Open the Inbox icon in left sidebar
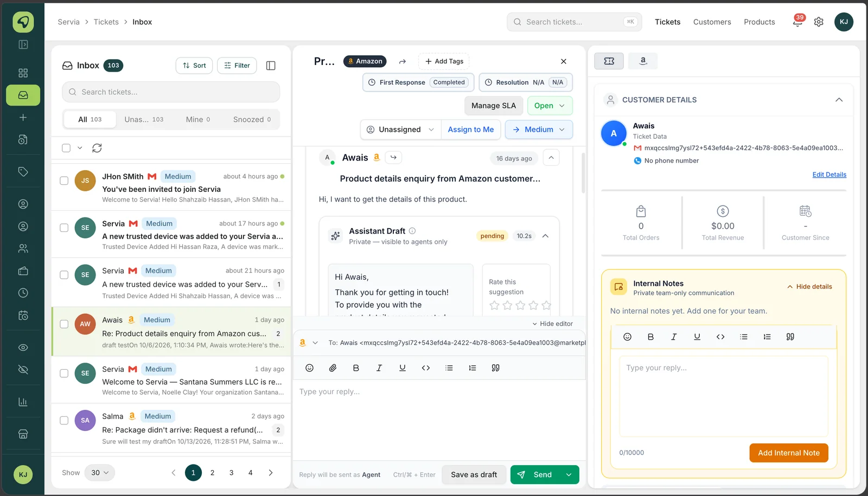The image size is (868, 496). click(23, 95)
